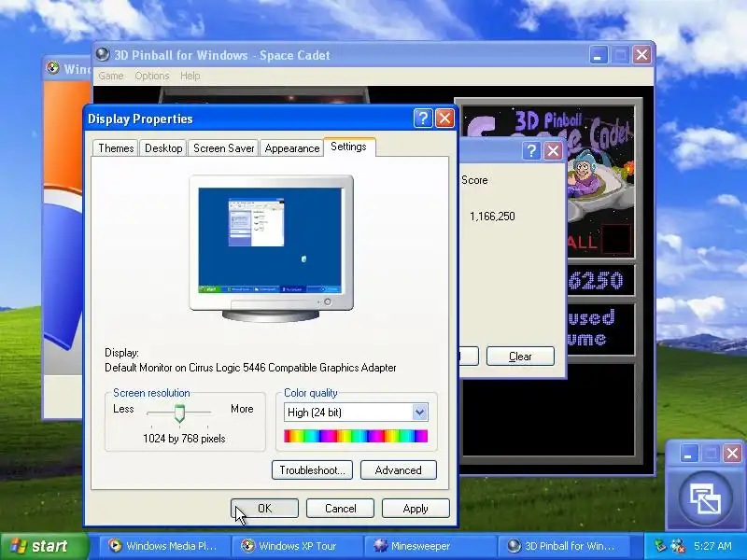Image resolution: width=747 pixels, height=560 pixels.
Task: Open the Game menu in 3D Pinball
Action: [111, 76]
